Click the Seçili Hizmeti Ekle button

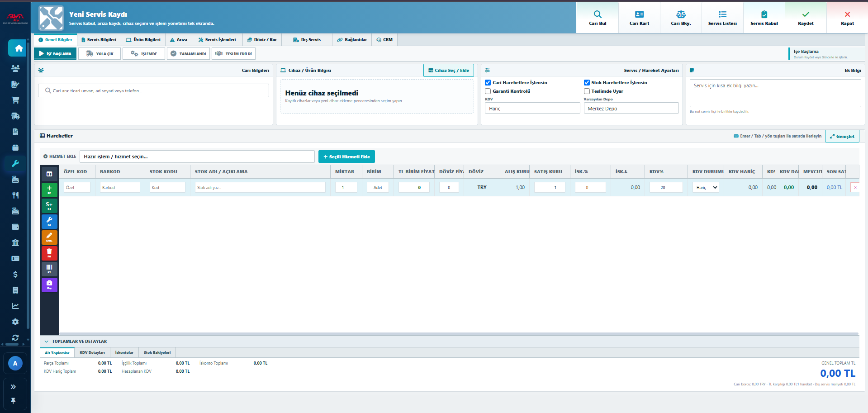pos(346,157)
